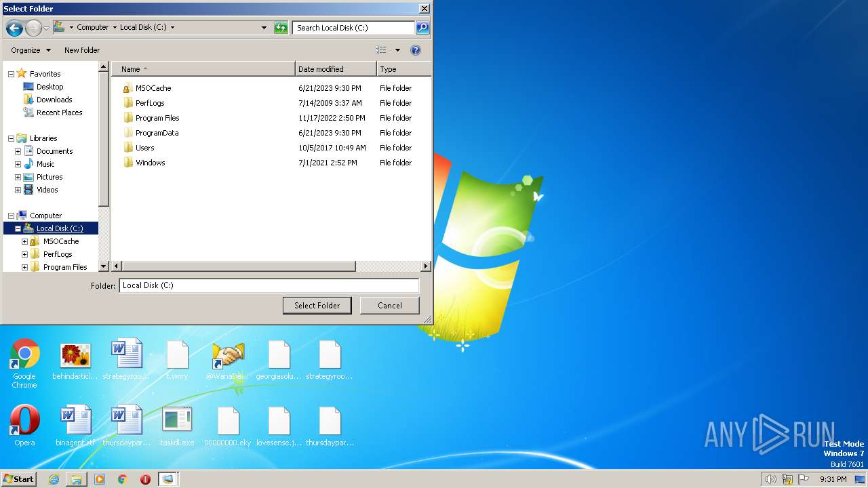868x488 pixels.
Task: Select the Users folder in list
Action: click(x=144, y=148)
